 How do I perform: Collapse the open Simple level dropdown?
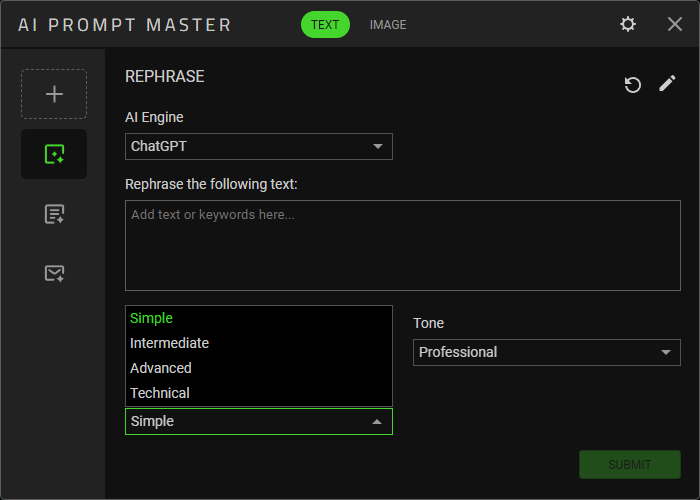pyautogui.click(x=258, y=421)
